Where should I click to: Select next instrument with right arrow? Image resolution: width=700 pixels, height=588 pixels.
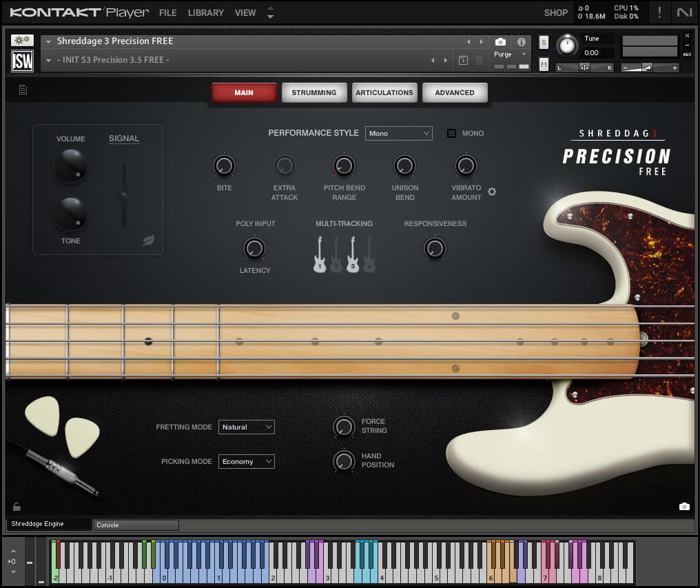(481, 41)
